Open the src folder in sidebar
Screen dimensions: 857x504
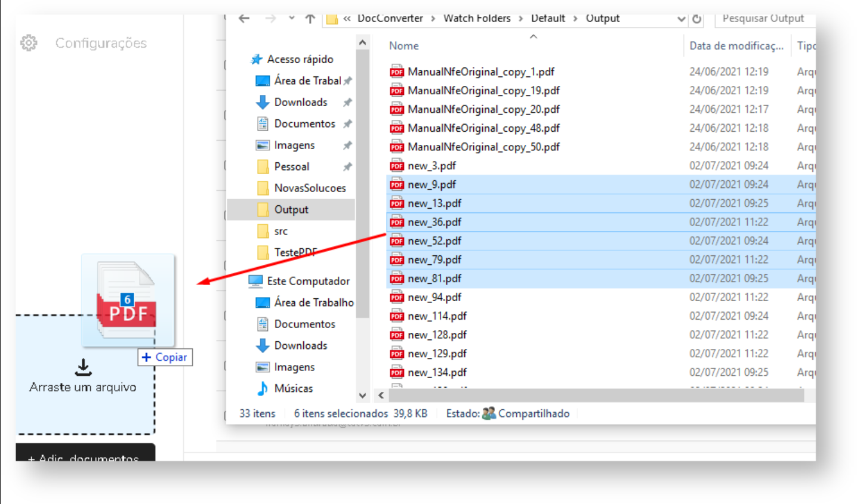[272, 231]
